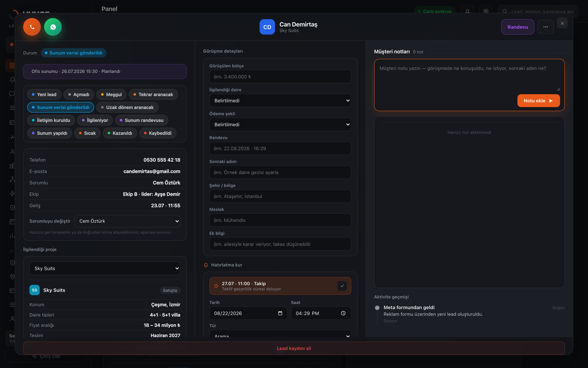The width and height of the screenshot is (588, 368).
Task: Click the email candemirtas@gmail.com
Action: (x=152, y=171)
